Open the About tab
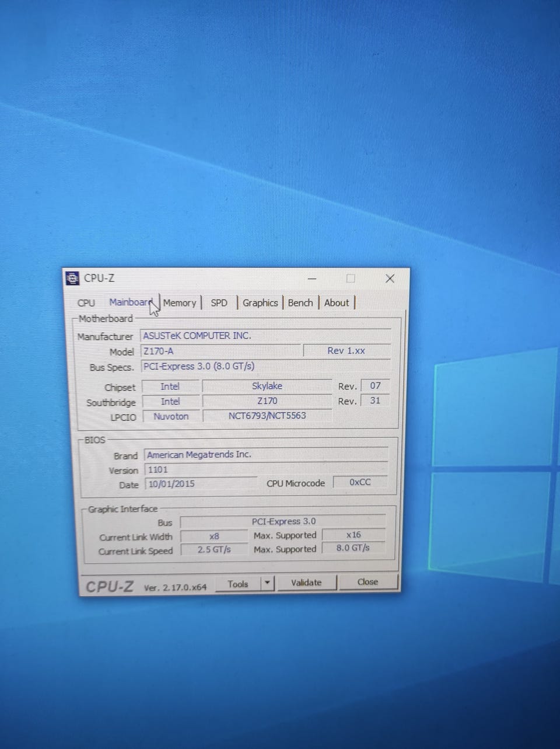This screenshot has height=749, width=560. point(337,303)
